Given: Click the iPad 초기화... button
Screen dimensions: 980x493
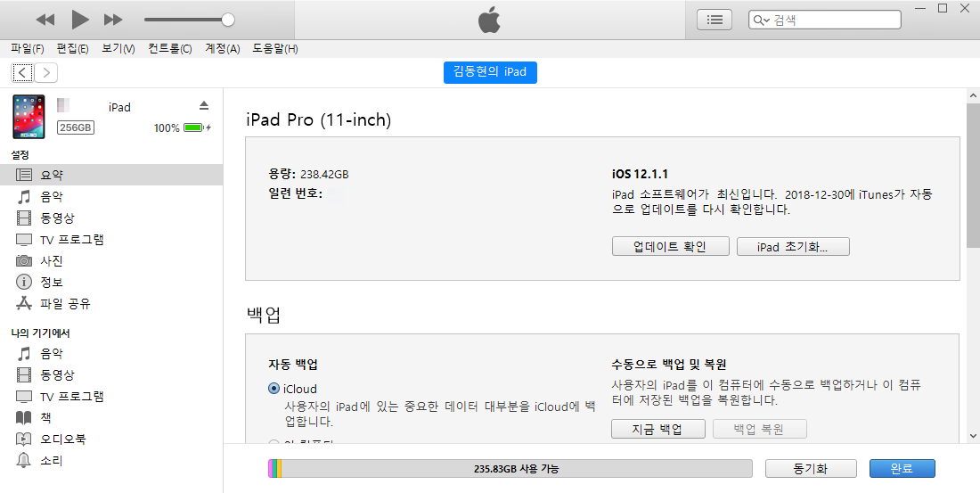Looking at the screenshot, I should click(793, 246).
